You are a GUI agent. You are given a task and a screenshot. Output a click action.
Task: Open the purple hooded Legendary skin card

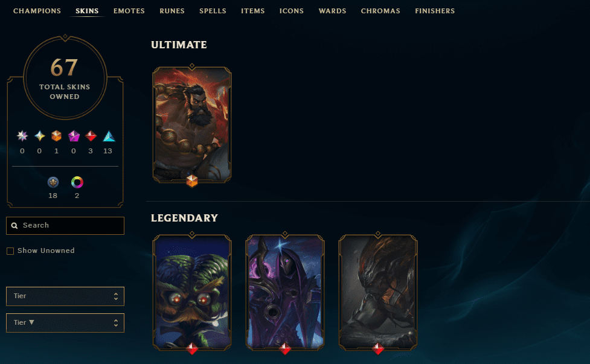(285, 293)
